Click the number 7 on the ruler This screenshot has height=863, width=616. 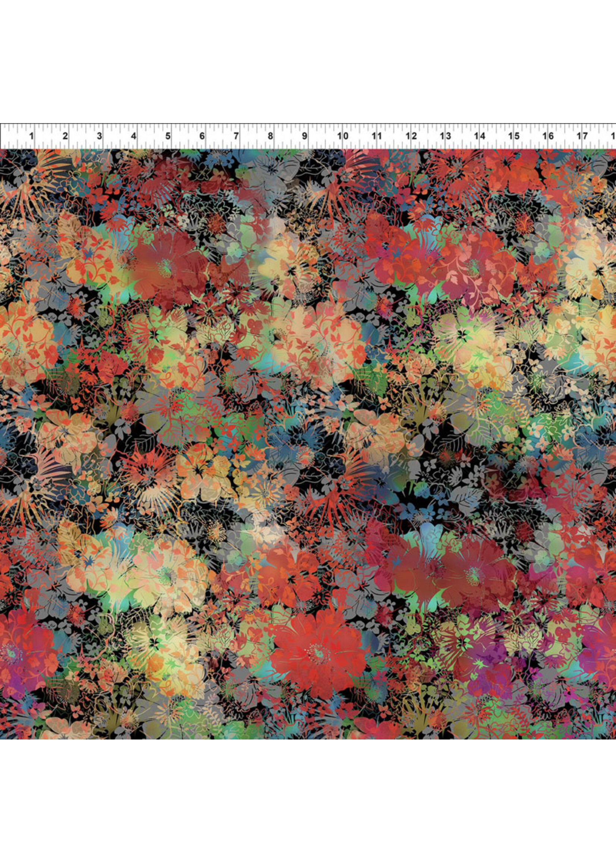coord(236,135)
